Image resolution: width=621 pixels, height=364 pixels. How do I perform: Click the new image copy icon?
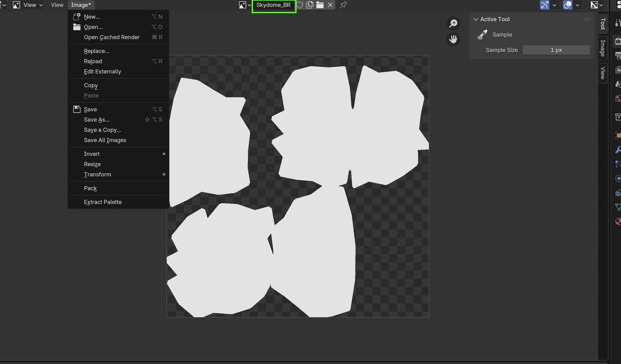(x=310, y=5)
